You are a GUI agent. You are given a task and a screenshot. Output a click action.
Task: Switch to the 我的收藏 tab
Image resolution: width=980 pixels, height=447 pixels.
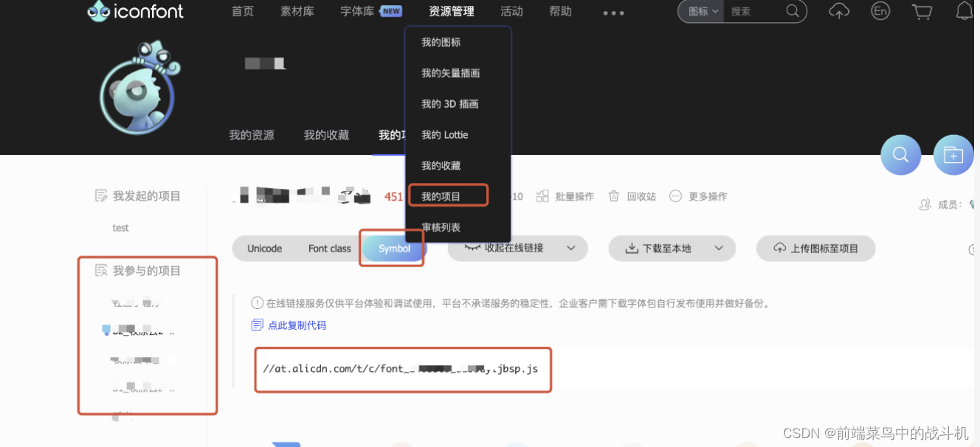[325, 134]
